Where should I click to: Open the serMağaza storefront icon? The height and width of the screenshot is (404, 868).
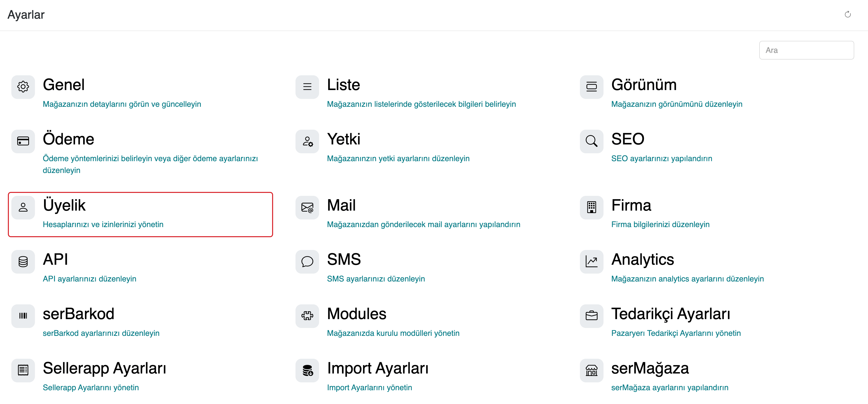point(591,370)
